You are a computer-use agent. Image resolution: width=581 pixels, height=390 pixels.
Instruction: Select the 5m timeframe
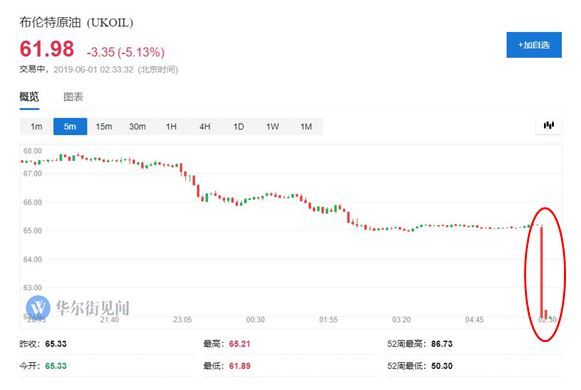click(70, 127)
